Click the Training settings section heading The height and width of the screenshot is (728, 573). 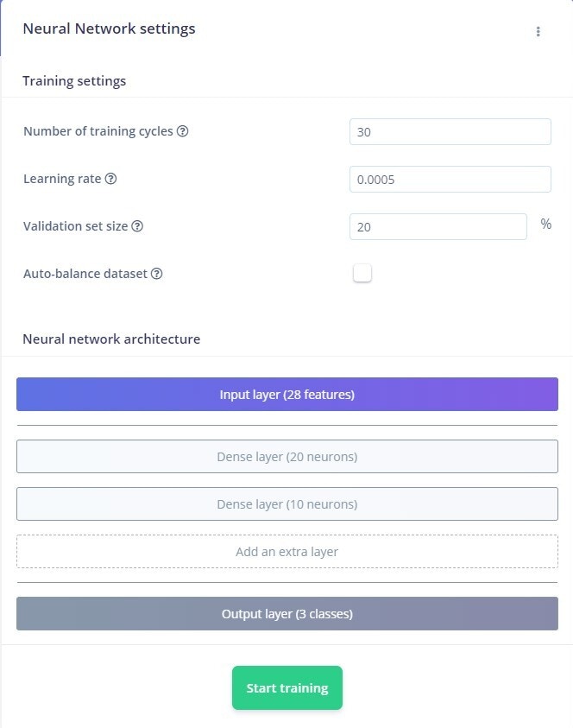[x=74, y=81]
